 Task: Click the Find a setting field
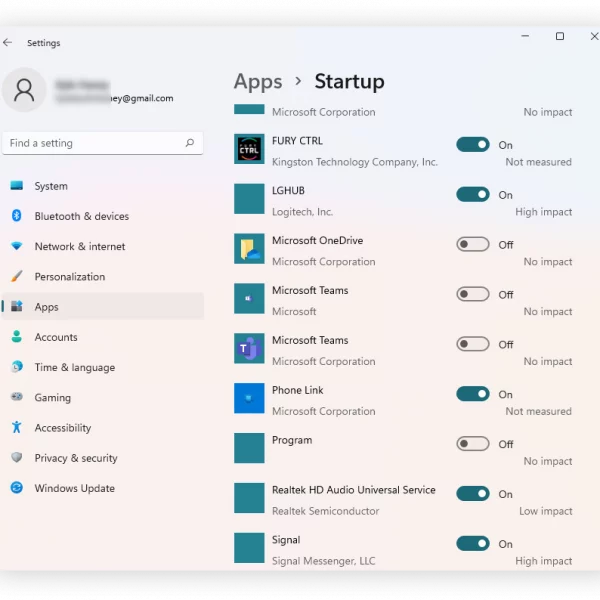click(x=103, y=143)
